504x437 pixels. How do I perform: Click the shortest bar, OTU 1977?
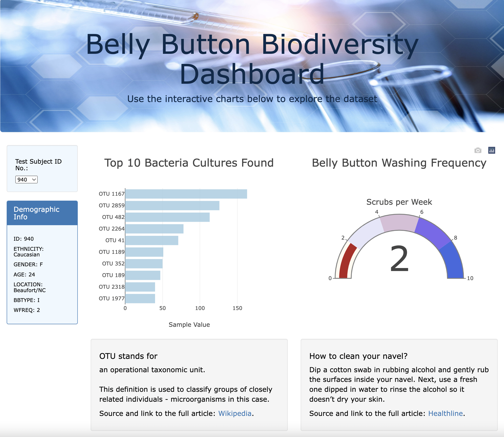tap(140, 298)
